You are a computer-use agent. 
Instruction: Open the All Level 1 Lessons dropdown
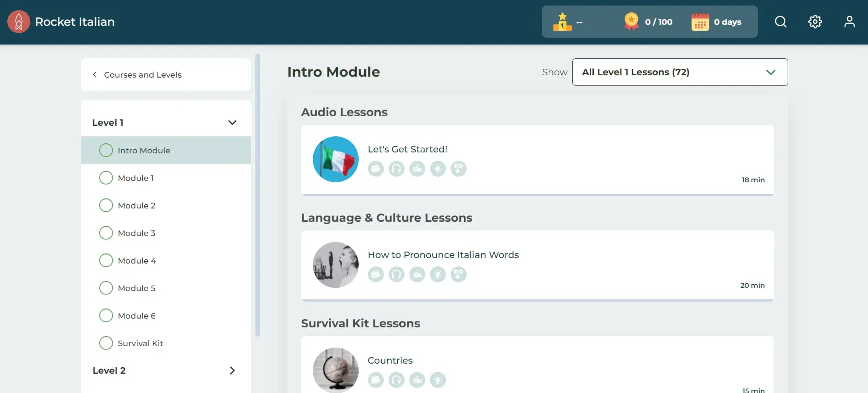point(680,72)
